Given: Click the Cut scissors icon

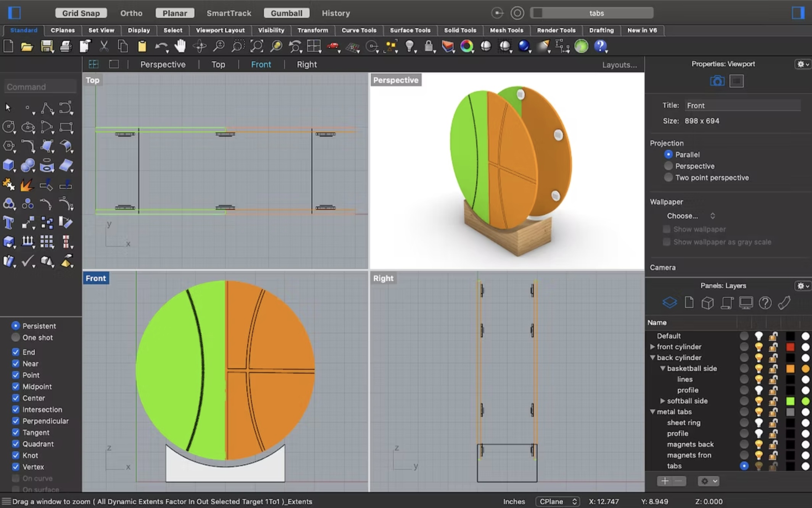Looking at the screenshot, I should [104, 47].
